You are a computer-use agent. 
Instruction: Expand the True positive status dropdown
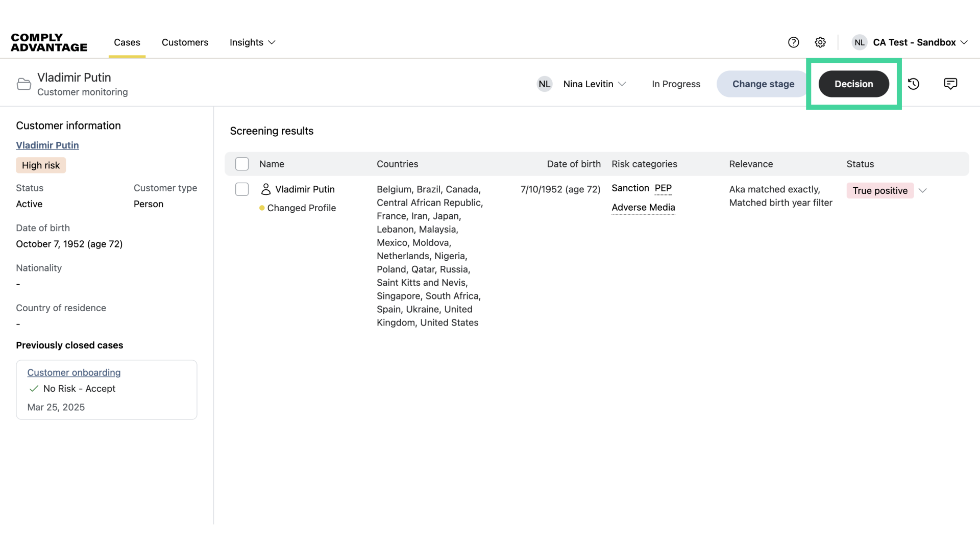click(923, 190)
